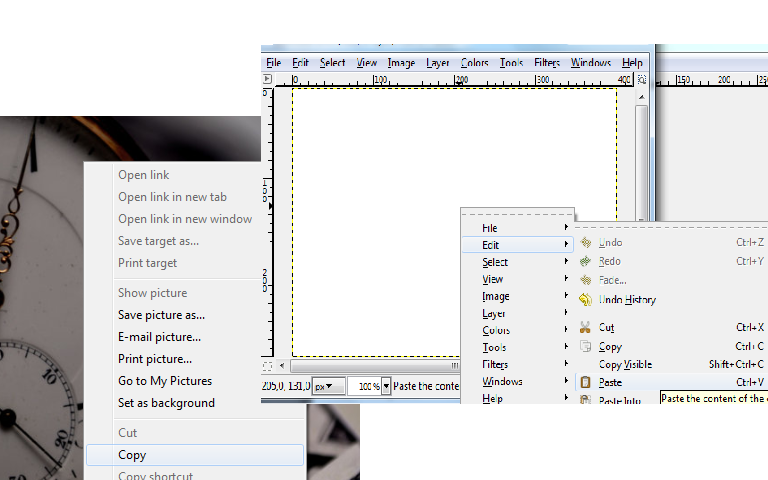Click the image menu triangle button at ruler corner
This screenshot has height=480, width=768.
tap(267, 78)
